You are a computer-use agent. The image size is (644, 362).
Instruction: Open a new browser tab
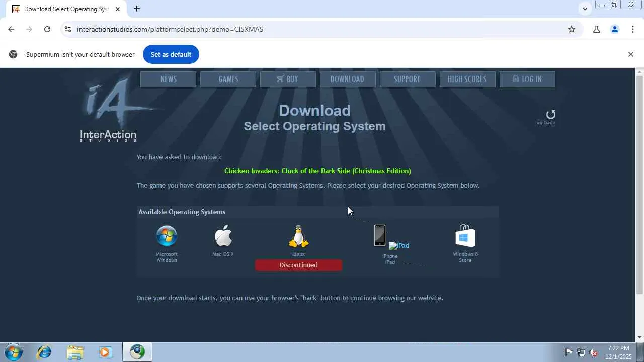coord(137,9)
